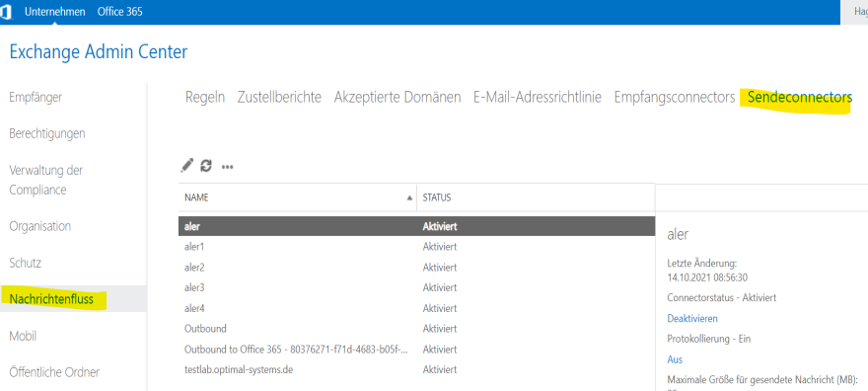Switch to Regeln tab

point(205,98)
